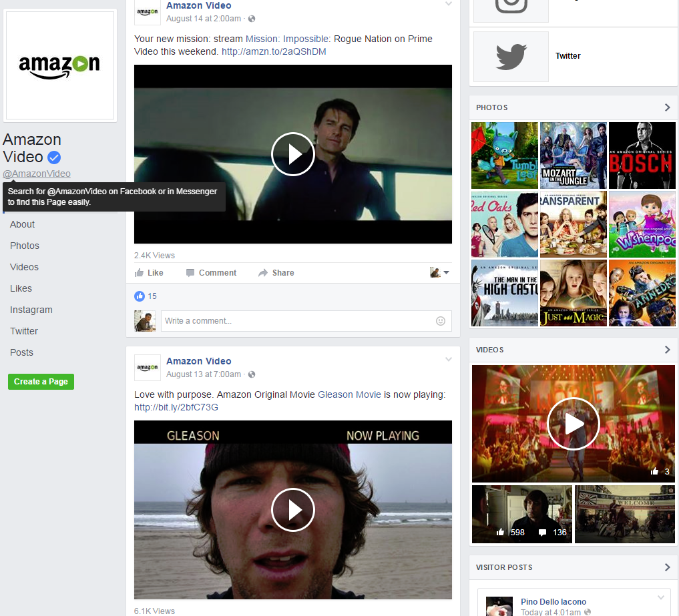The image size is (679, 616).
Task: Click the 2.4K Views count
Action: click(155, 256)
